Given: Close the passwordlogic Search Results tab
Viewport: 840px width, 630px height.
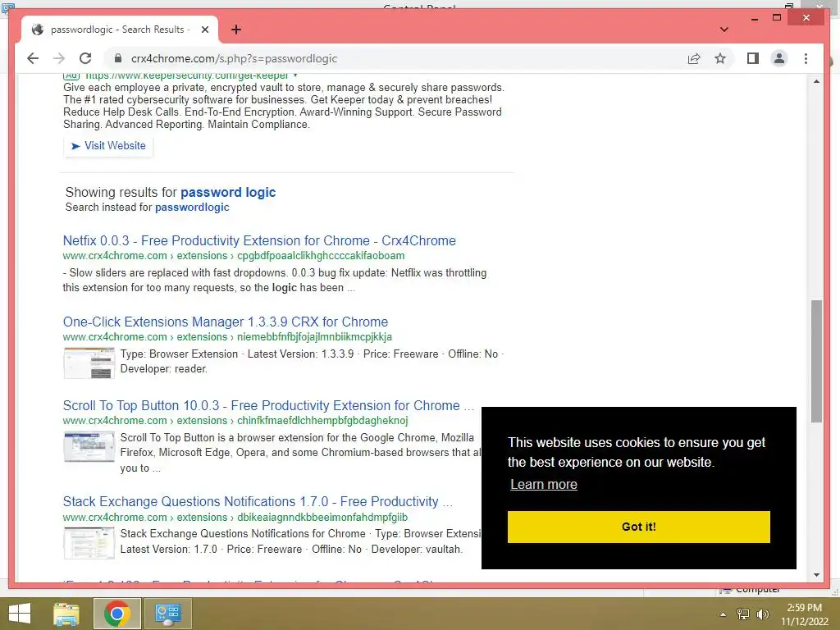Looking at the screenshot, I should pyautogui.click(x=204, y=30).
